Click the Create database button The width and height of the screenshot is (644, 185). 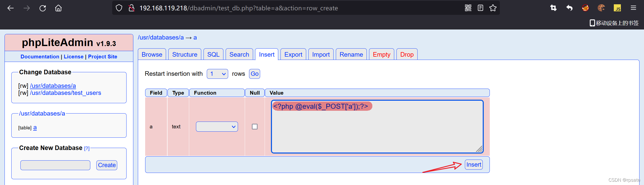[x=107, y=165]
